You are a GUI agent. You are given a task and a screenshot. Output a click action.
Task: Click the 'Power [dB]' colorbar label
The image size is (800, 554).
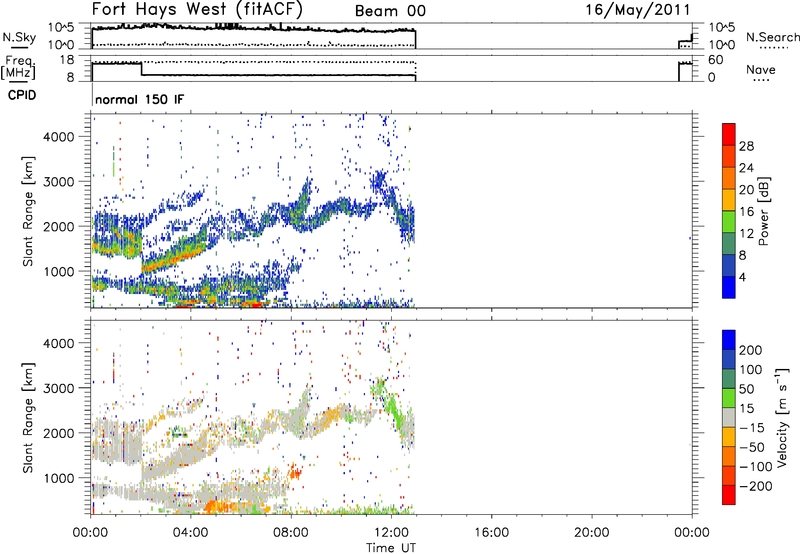pyautogui.click(x=763, y=211)
